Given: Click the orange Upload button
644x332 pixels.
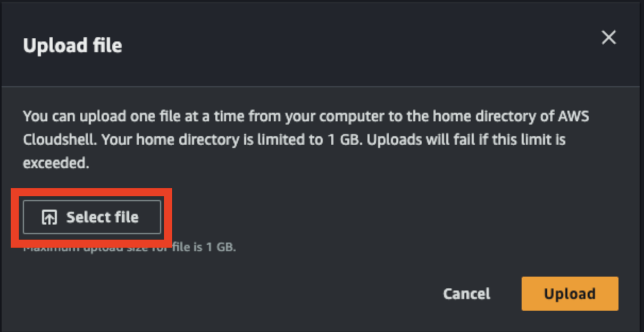Looking at the screenshot, I should tap(570, 294).
